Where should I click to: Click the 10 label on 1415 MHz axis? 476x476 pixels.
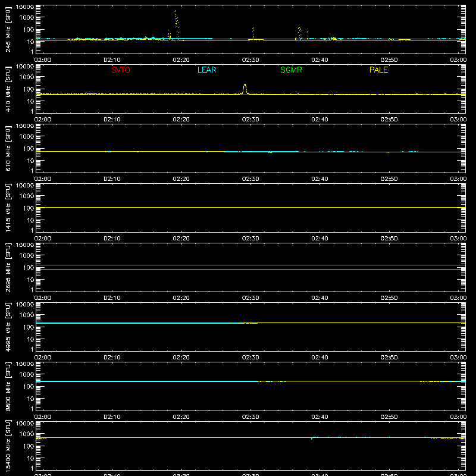30,220
